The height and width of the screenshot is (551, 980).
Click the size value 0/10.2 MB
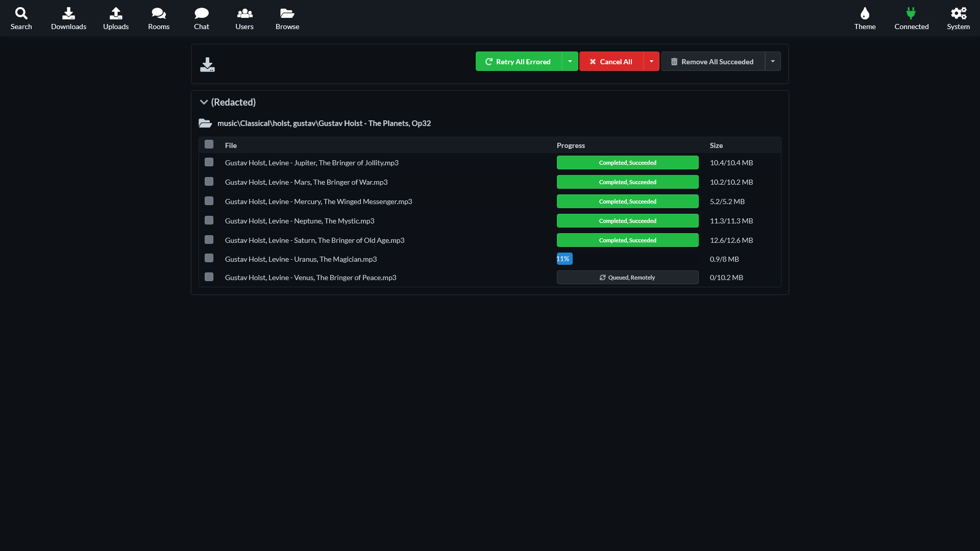pyautogui.click(x=726, y=278)
